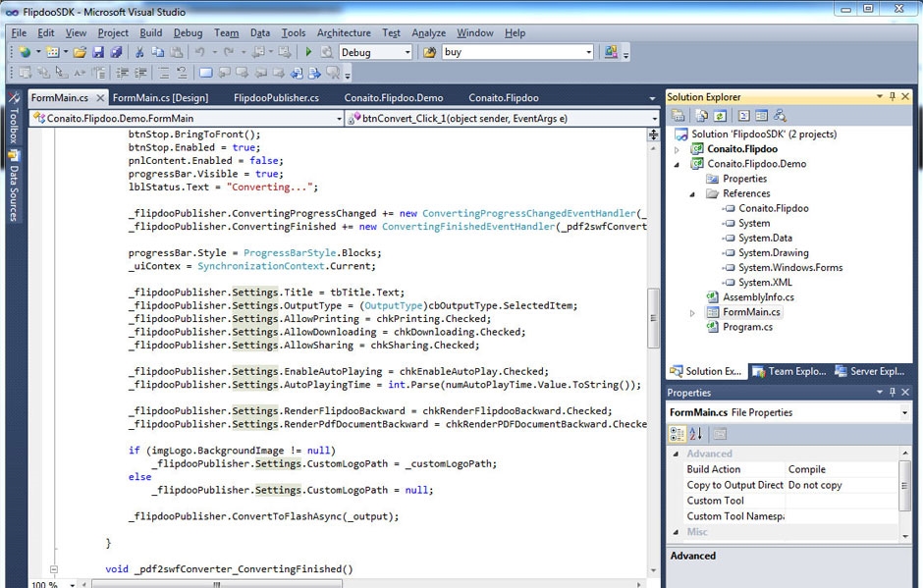The height and width of the screenshot is (588, 923).
Task: Open the Toolbox side panel
Action: (x=14, y=119)
